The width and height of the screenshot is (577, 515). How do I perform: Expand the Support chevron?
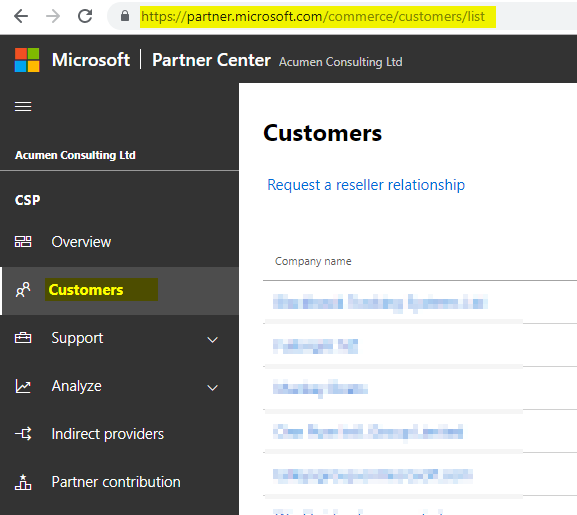(213, 340)
